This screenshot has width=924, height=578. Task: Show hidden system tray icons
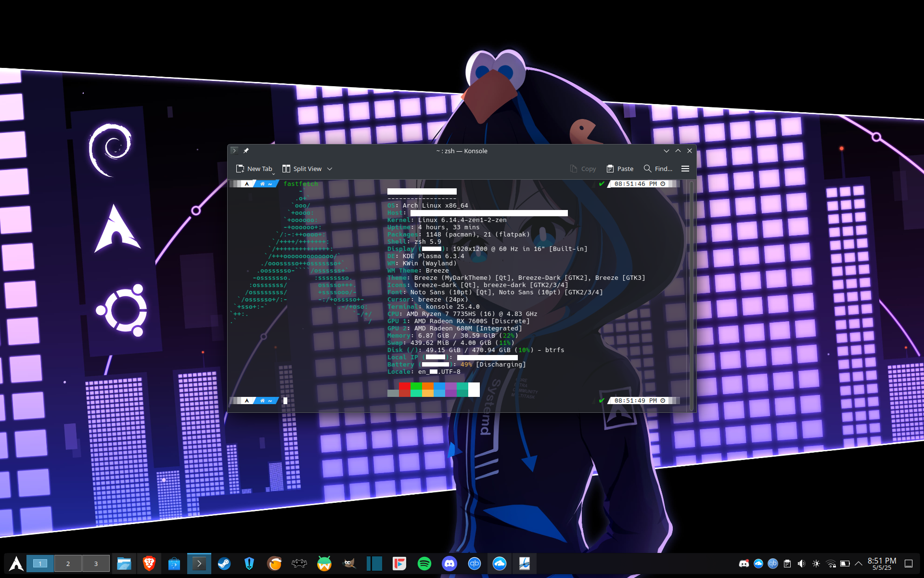[x=858, y=564]
